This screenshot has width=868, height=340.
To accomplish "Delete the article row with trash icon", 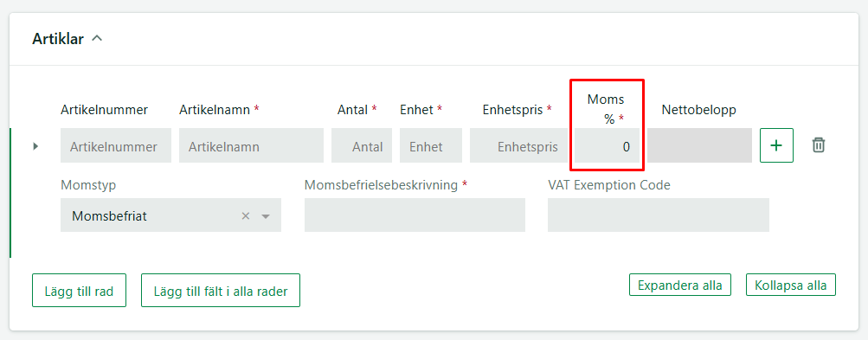I will point(818,145).
